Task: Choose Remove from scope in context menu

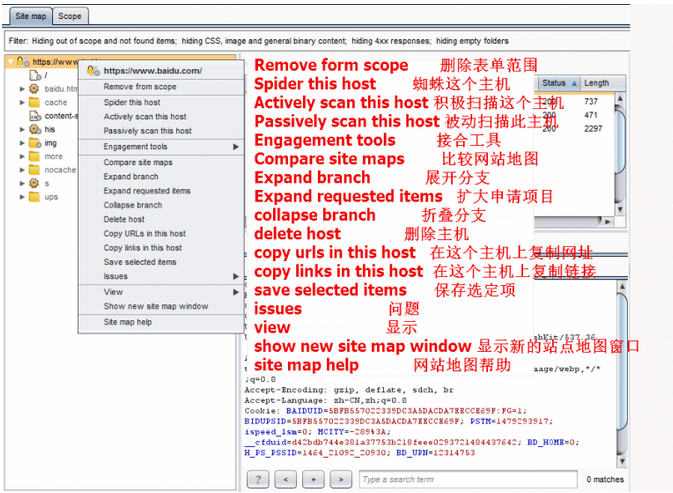Action: (161, 87)
